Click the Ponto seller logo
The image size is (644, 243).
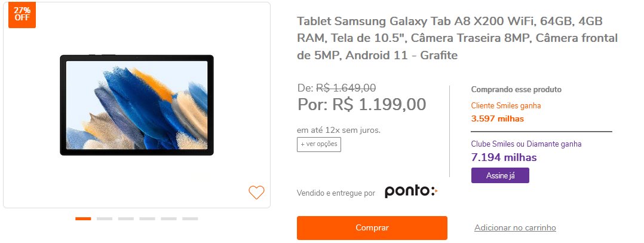[x=411, y=192]
